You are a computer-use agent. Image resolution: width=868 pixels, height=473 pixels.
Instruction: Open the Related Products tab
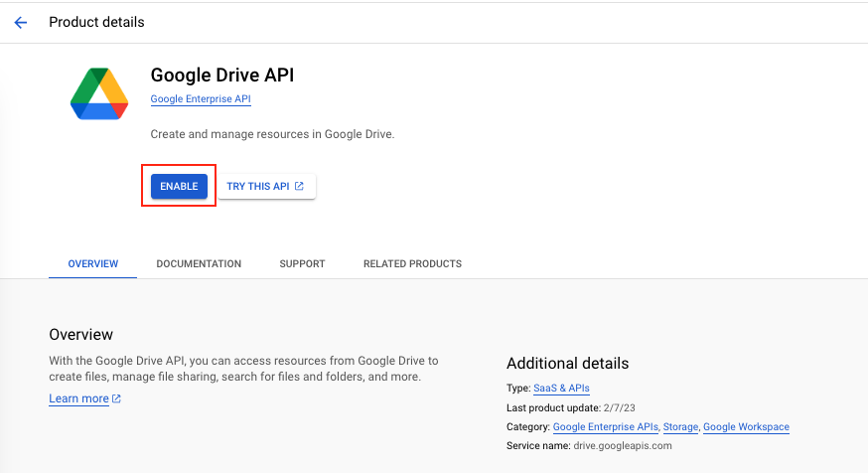point(412,263)
